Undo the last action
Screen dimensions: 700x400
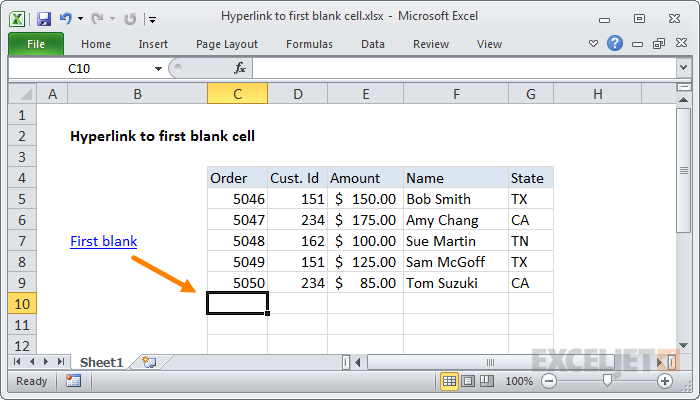[66, 19]
